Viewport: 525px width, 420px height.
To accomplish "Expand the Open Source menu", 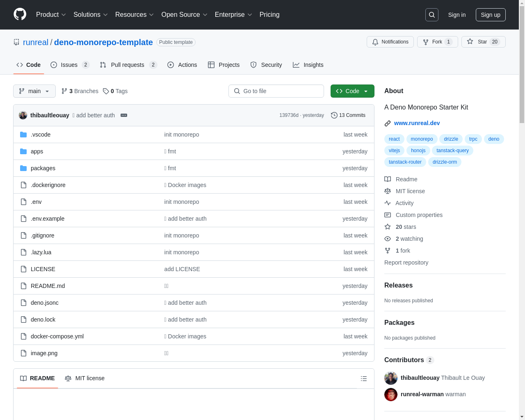I will click(x=185, y=15).
